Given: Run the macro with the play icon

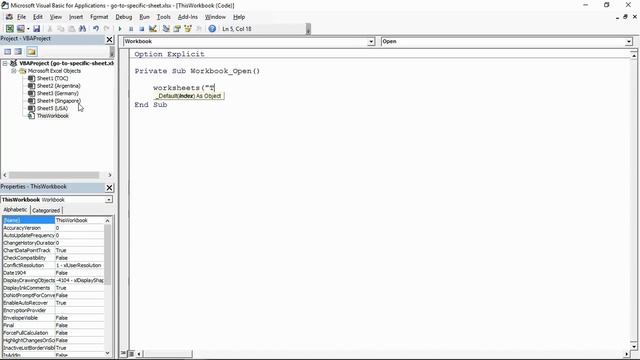Looking at the screenshot, I should pos(120,29).
